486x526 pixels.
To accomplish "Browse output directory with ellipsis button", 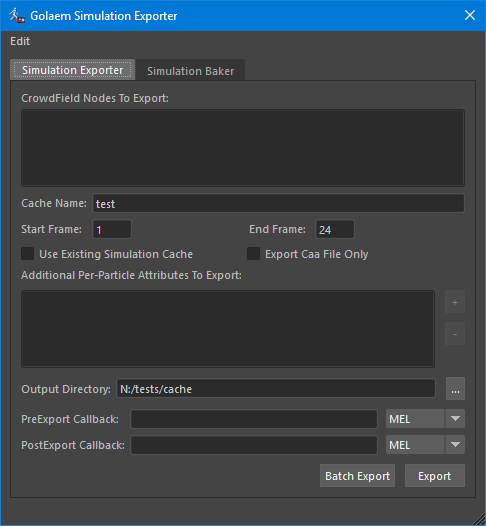I will 455,389.
